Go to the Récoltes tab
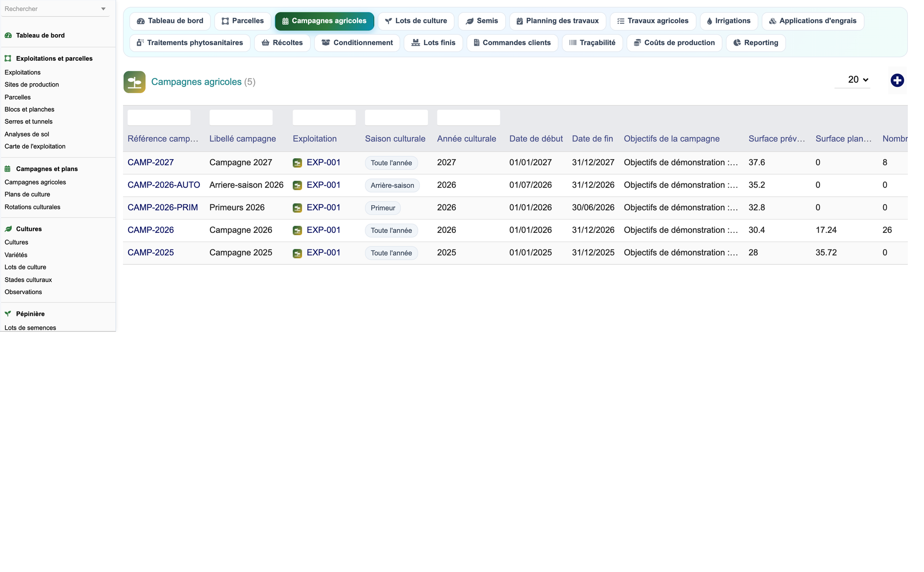 point(282,43)
